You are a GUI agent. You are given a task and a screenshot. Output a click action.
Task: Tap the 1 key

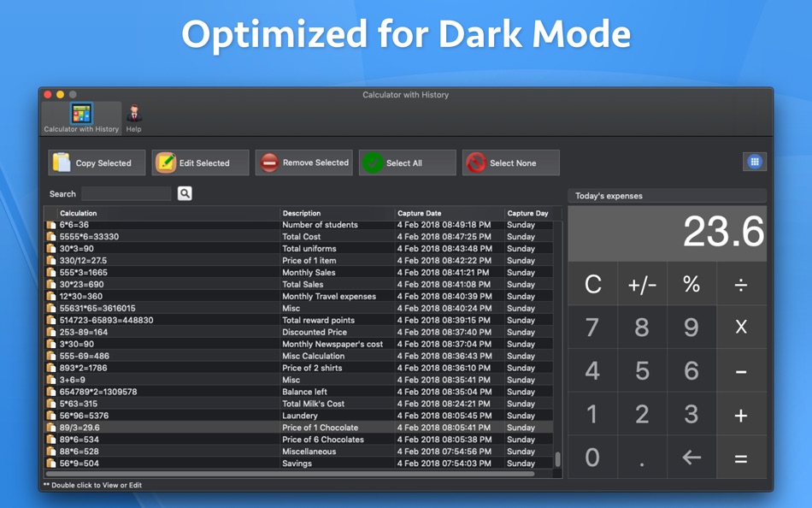pyautogui.click(x=592, y=414)
